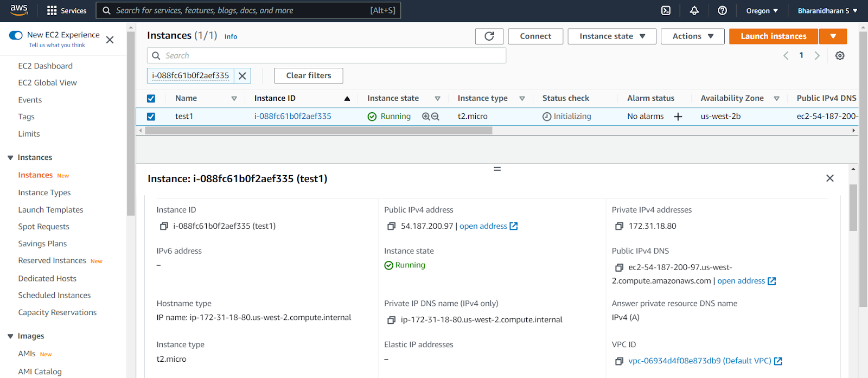Copy the private IPv4 address
Image resolution: width=868 pixels, height=378 pixels.
[x=619, y=226]
